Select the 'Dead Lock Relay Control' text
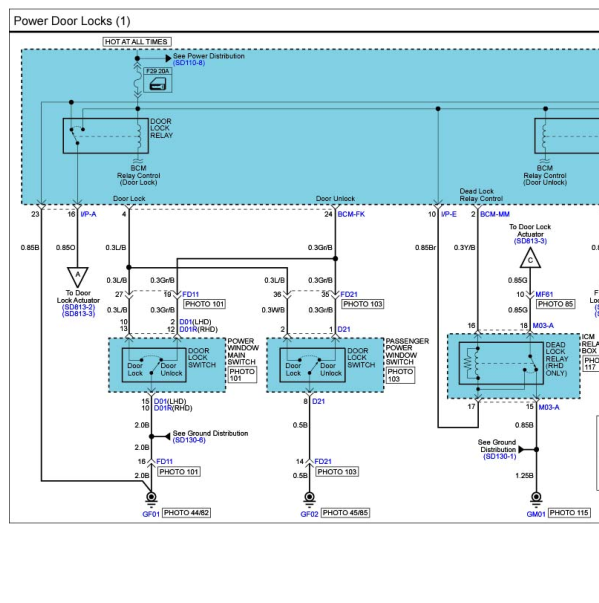The height and width of the screenshot is (603, 599). (x=481, y=195)
